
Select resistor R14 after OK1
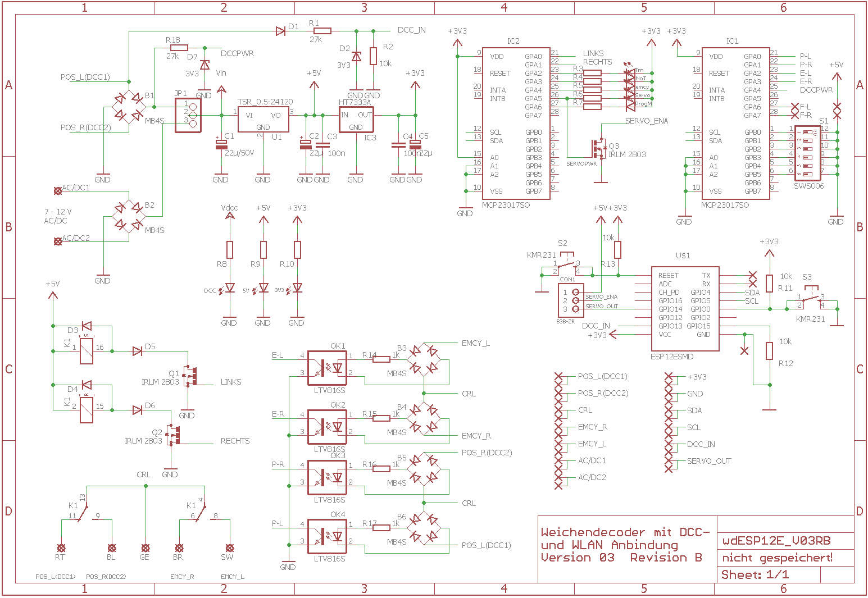click(x=381, y=359)
